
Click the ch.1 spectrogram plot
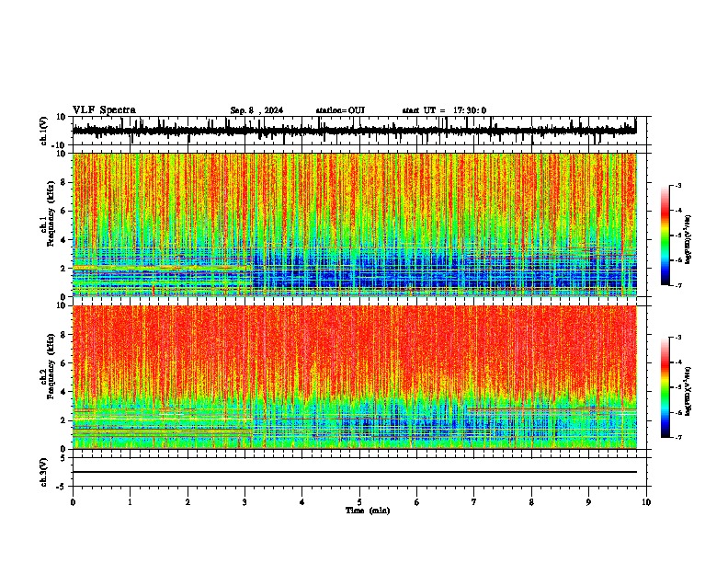(354, 224)
